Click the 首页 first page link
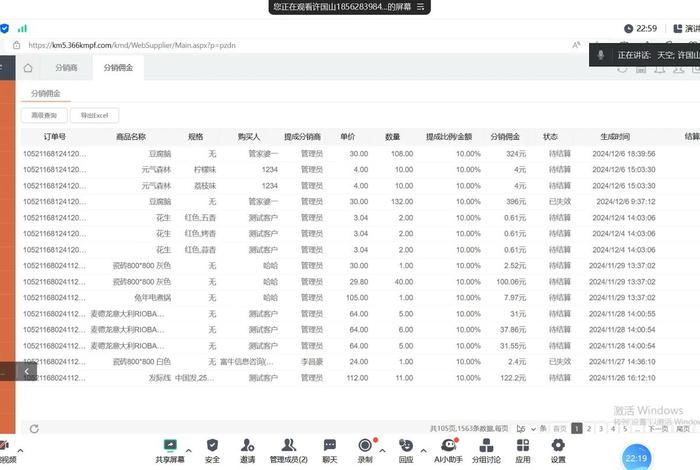Viewport: 700px width, 470px height. pyautogui.click(x=560, y=428)
